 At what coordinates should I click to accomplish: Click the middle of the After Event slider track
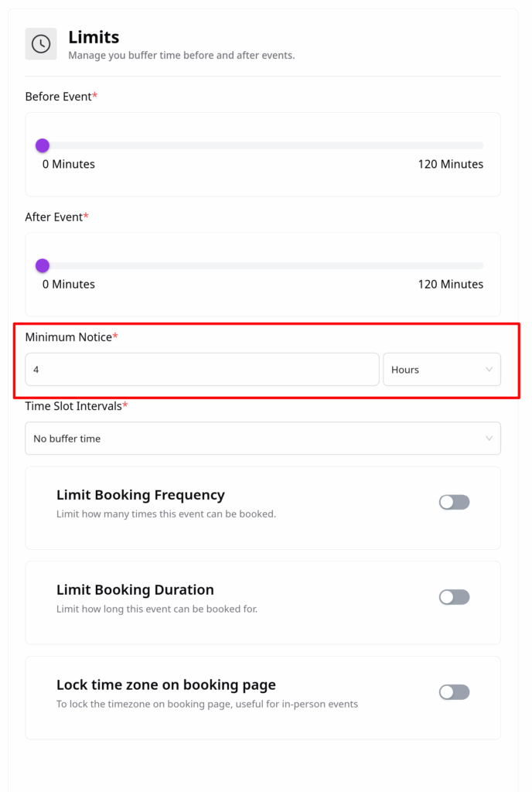tap(263, 266)
